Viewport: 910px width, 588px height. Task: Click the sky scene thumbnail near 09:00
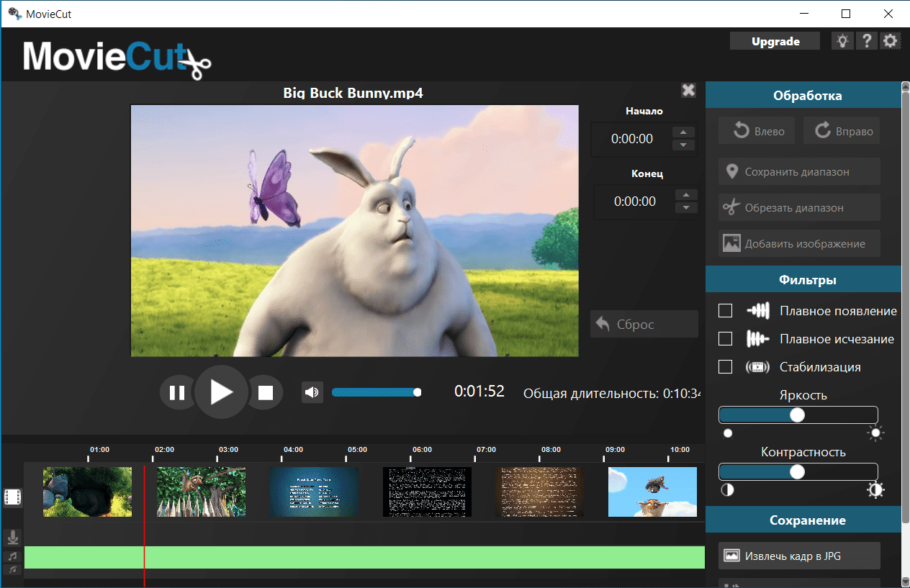(x=652, y=492)
